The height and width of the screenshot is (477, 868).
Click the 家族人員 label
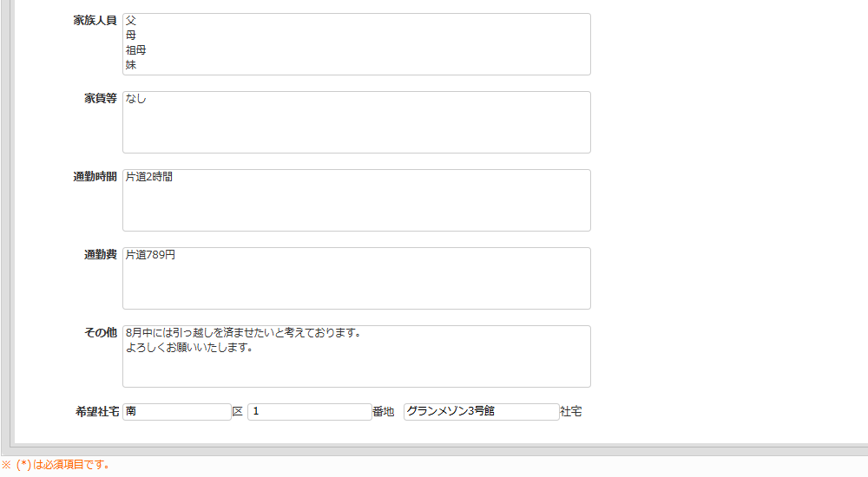[95, 20]
